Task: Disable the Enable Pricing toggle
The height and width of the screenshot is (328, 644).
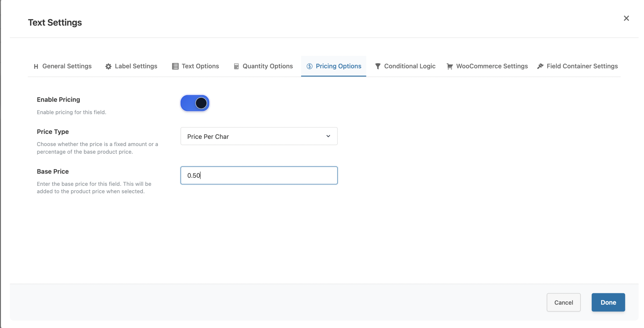Action: point(195,103)
